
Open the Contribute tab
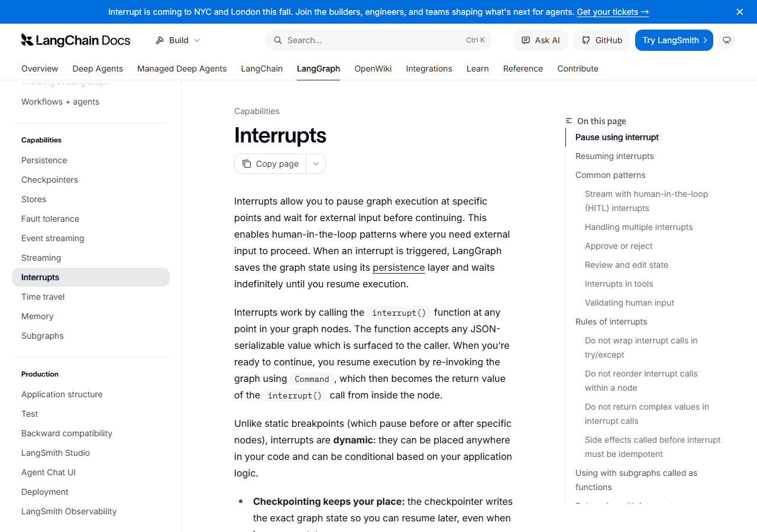coord(578,69)
